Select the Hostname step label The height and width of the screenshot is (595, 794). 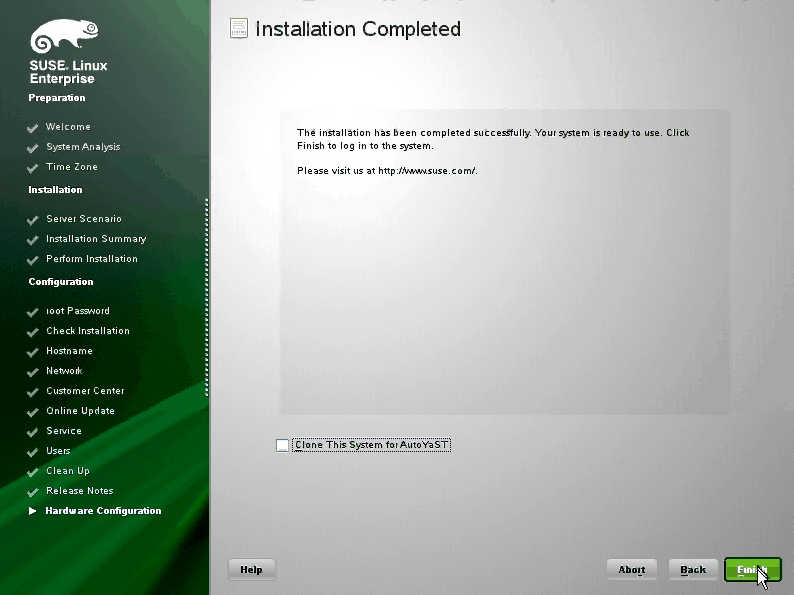69,351
